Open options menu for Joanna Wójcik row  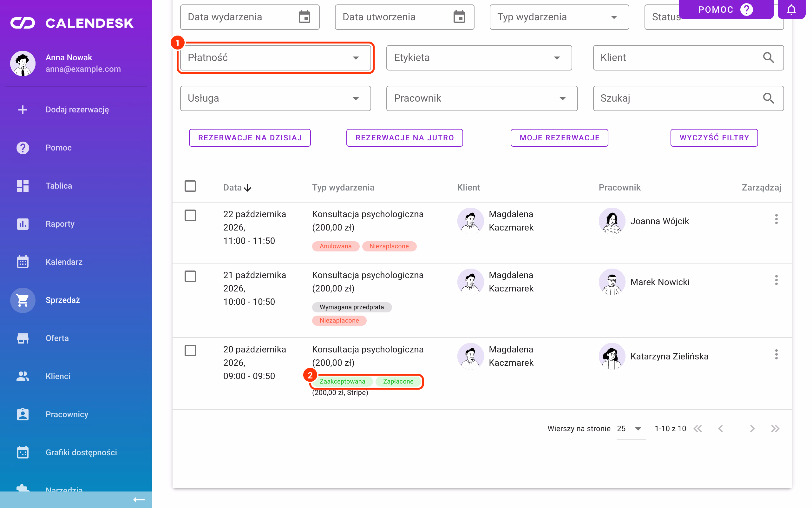click(776, 219)
